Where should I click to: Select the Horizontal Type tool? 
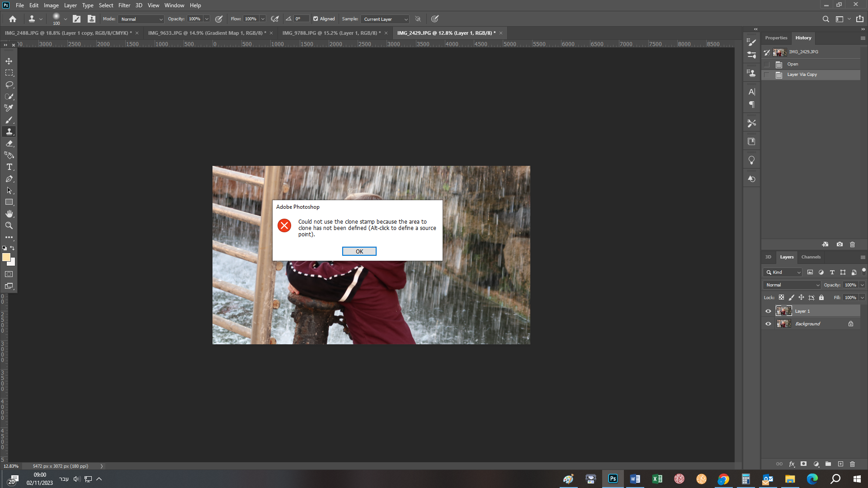pos(9,167)
